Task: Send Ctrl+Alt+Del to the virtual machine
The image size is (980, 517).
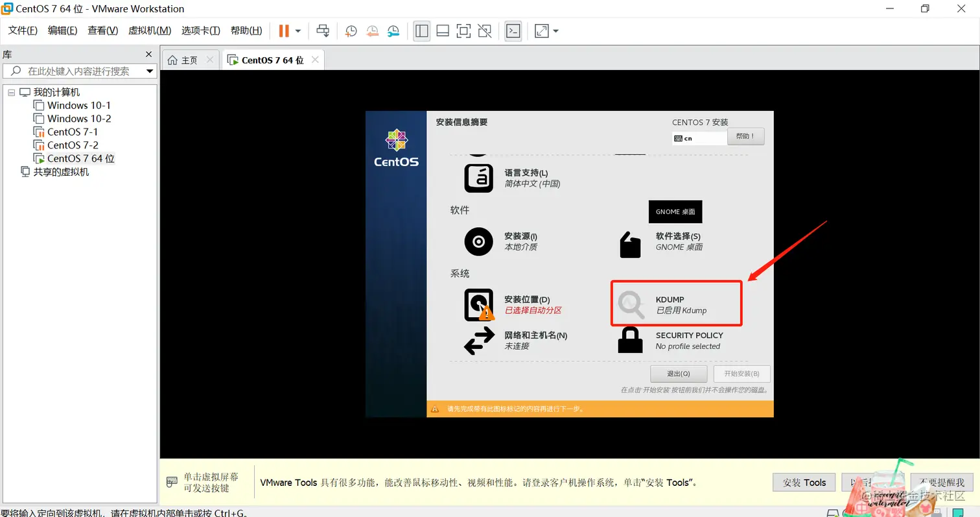Action: pyautogui.click(x=322, y=30)
